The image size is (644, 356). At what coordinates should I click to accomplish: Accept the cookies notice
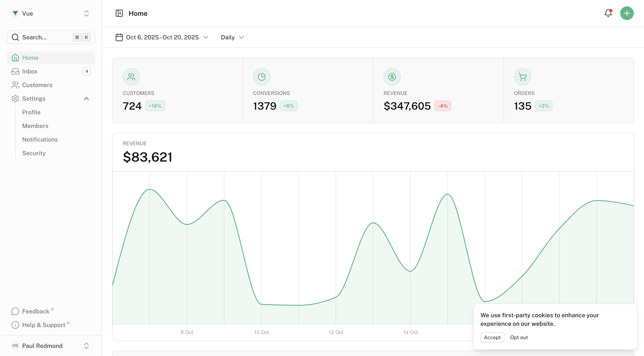tap(492, 337)
